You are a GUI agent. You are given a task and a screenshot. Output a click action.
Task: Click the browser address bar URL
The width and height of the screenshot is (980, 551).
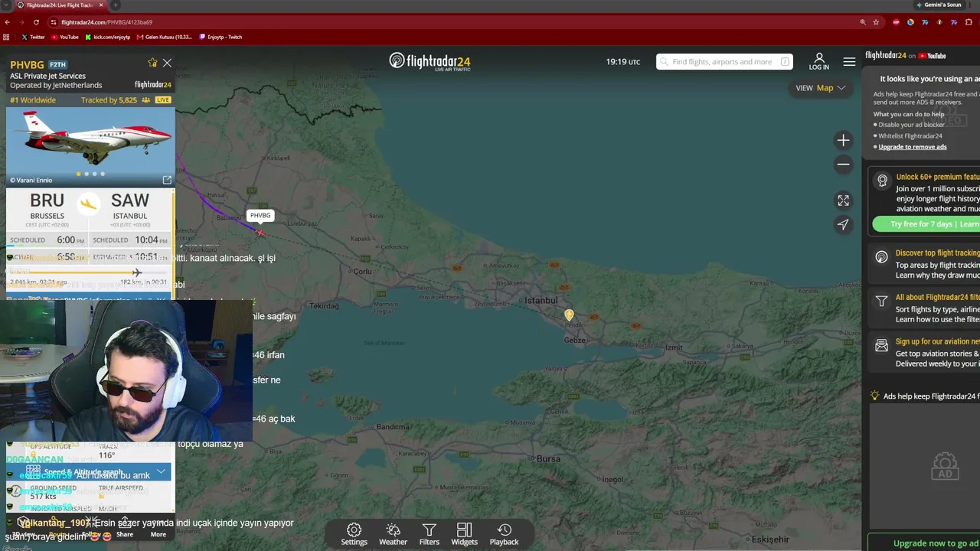(x=106, y=22)
